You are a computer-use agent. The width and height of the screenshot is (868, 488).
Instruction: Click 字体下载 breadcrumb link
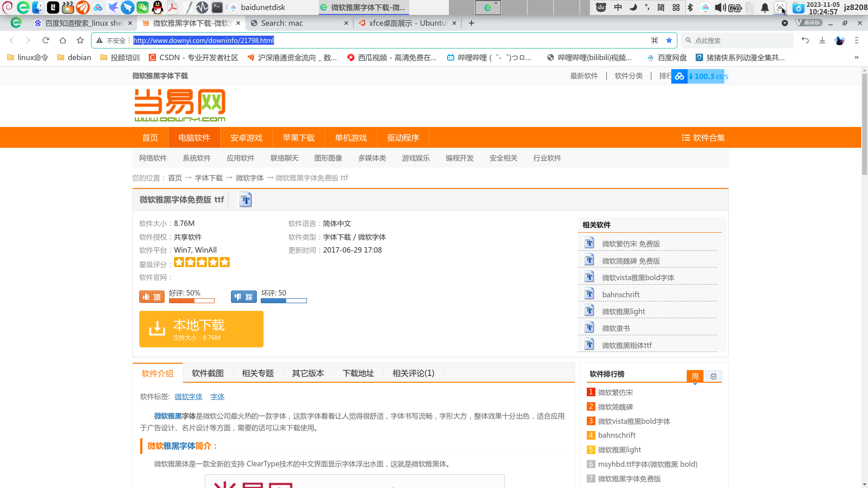[x=208, y=178]
